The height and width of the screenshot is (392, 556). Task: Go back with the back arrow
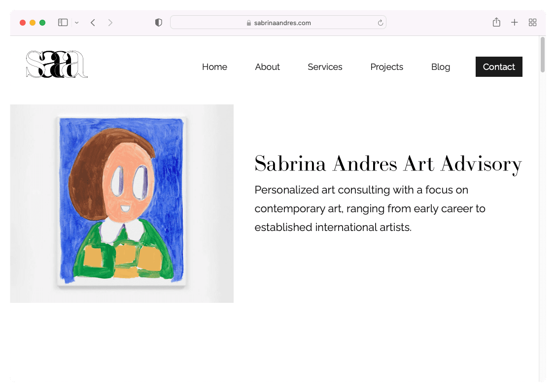(93, 23)
